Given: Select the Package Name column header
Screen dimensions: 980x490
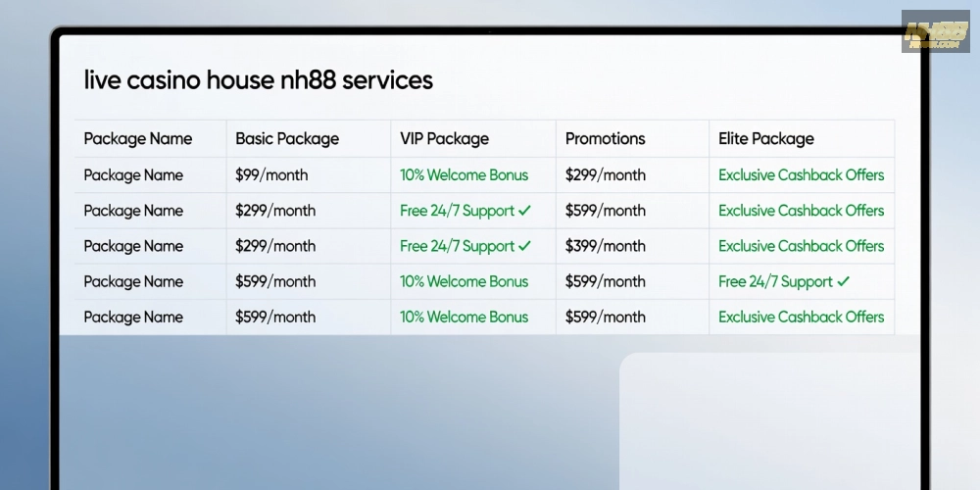Looking at the screenshot, I should tap(138, 139).
